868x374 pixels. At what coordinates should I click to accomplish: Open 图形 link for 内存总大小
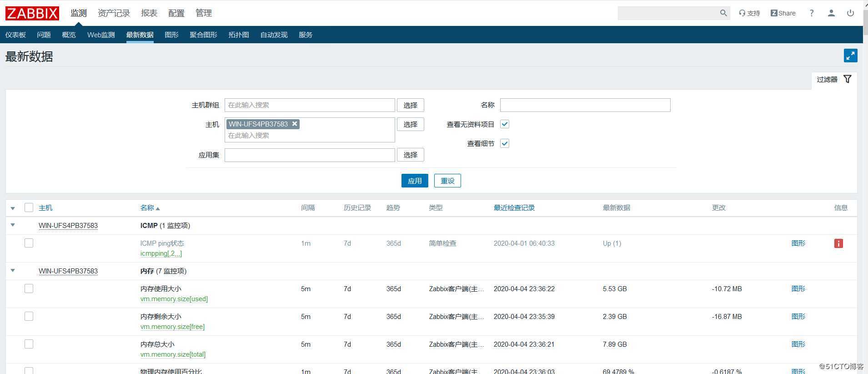[798, 344]
